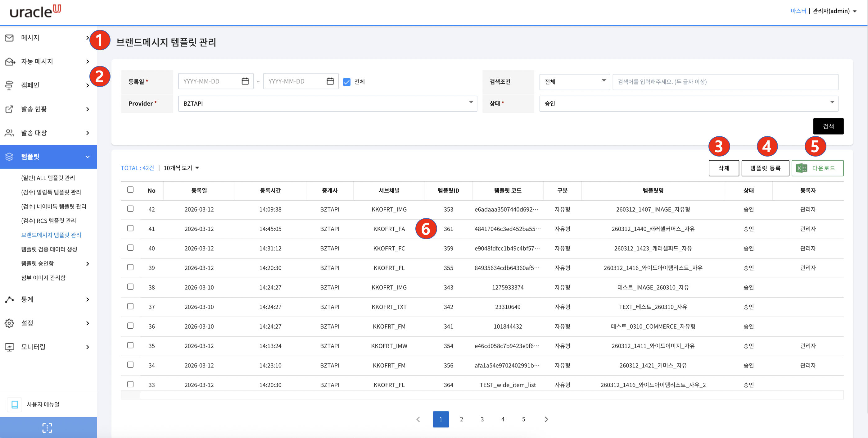Tick the select-all checkbox in table header

coord(130,190)
